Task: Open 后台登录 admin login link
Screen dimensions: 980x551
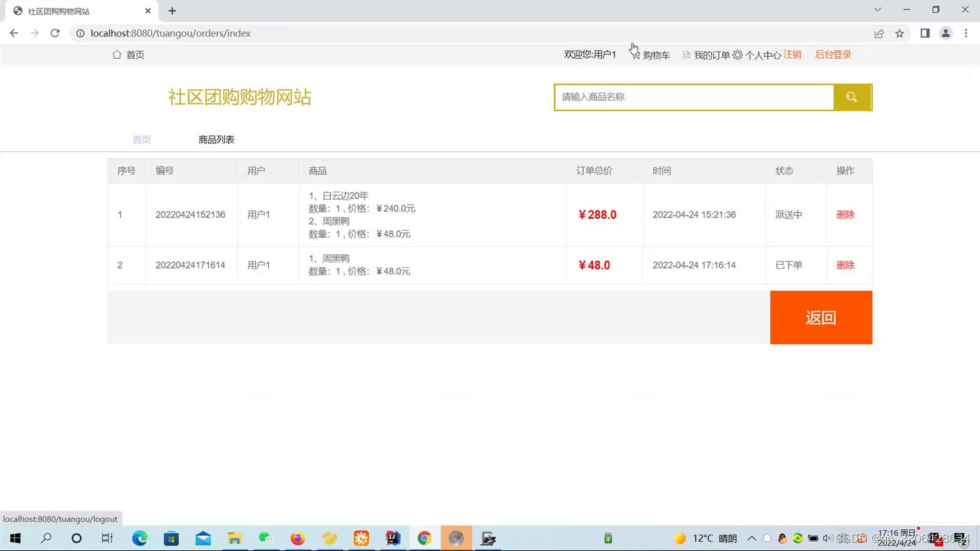Action: [x=833, y=55]
